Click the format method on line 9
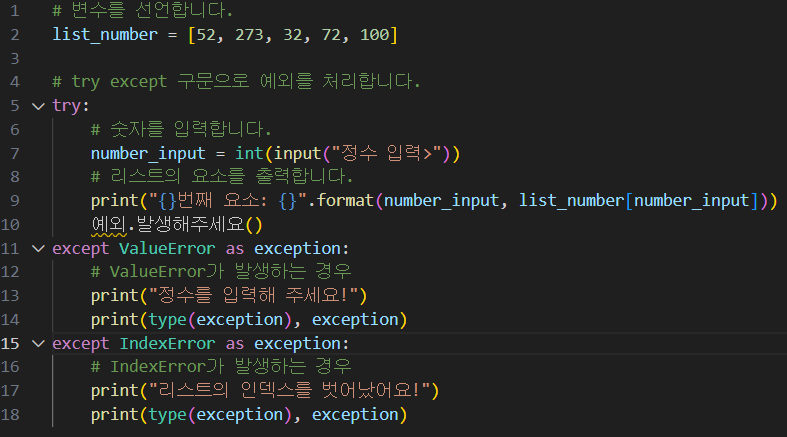Viewport: 787px width, 437px height. point(345,201)
